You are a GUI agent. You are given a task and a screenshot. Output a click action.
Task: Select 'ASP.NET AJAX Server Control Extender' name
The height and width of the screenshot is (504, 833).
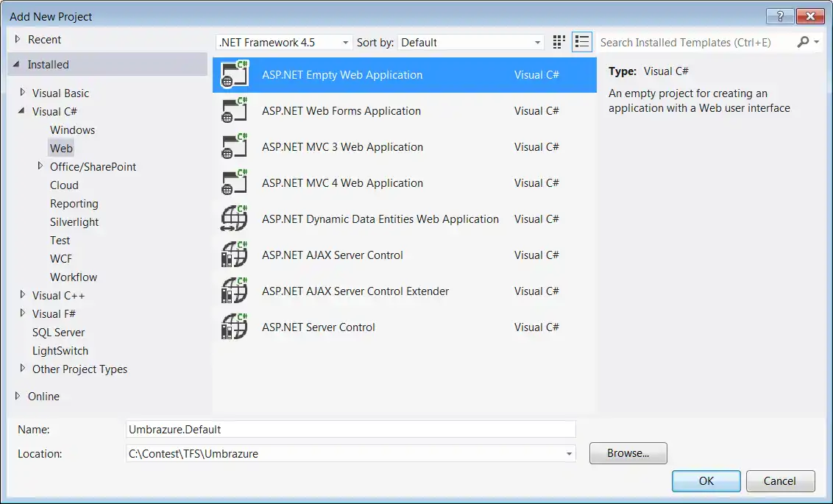click(x=355, y=291)
